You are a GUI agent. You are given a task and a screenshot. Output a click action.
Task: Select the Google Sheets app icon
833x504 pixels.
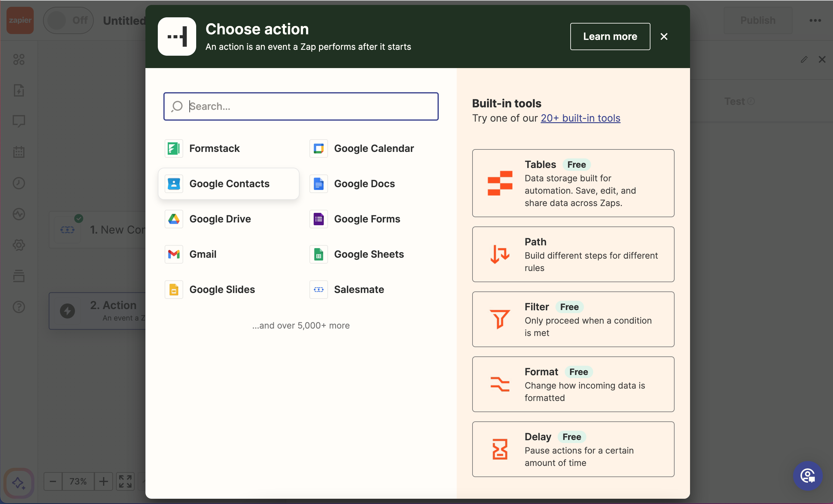click(318, 254)
